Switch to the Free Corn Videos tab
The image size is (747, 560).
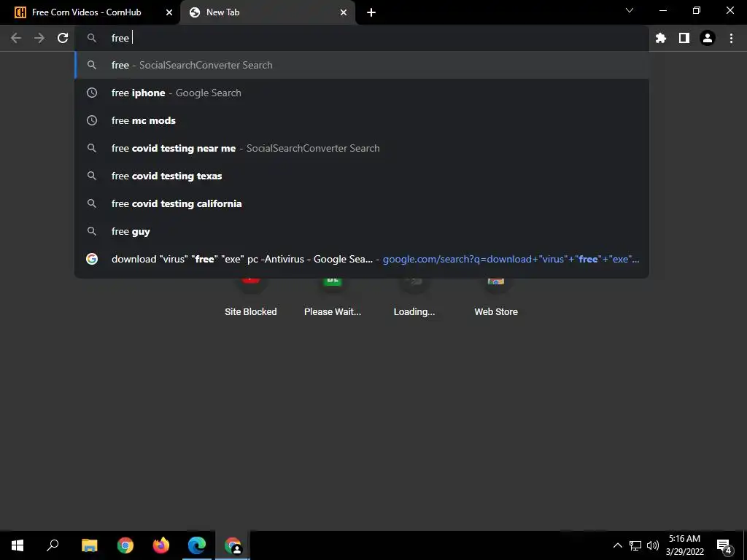(90, 12)
